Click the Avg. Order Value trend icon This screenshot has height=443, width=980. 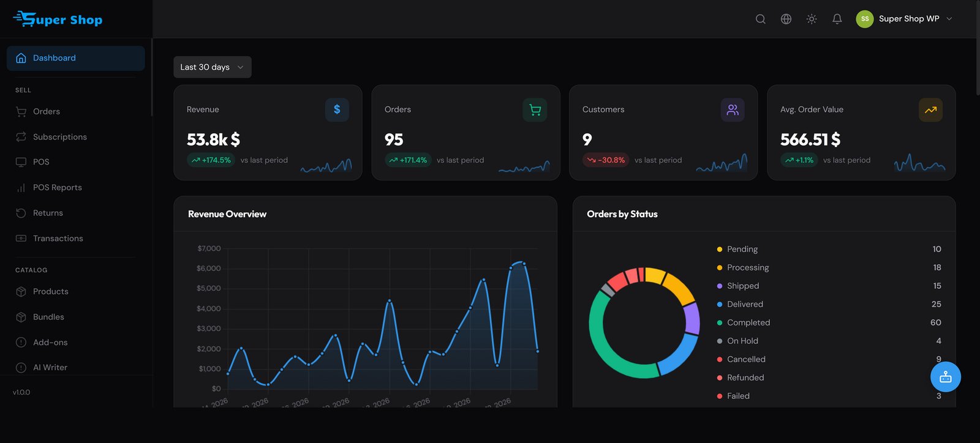click(x=930, y=110)
